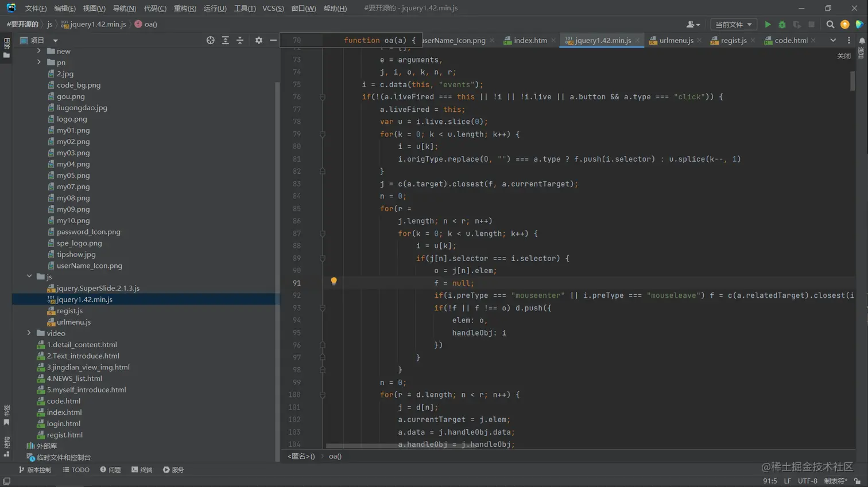Toggle the fold marker at line 100

point(323,395)
